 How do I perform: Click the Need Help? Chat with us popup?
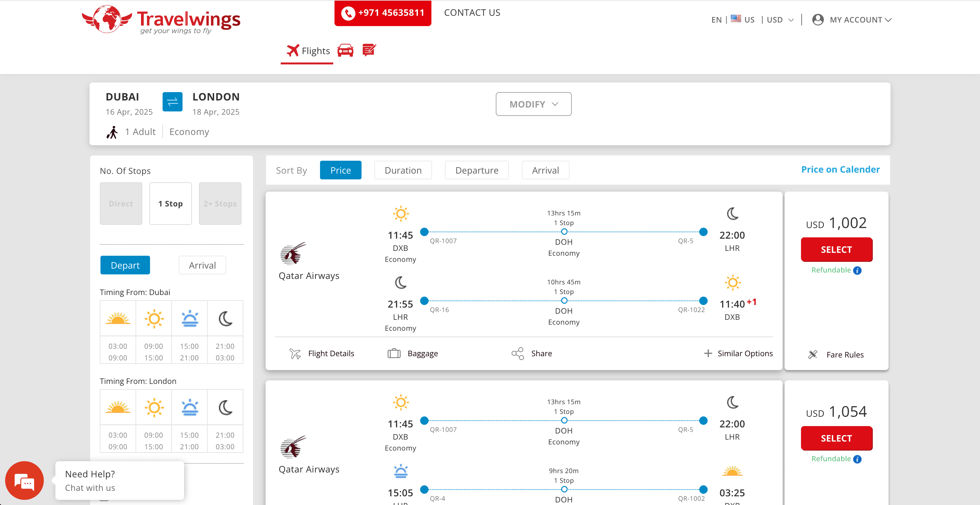(x=119, y=481)
